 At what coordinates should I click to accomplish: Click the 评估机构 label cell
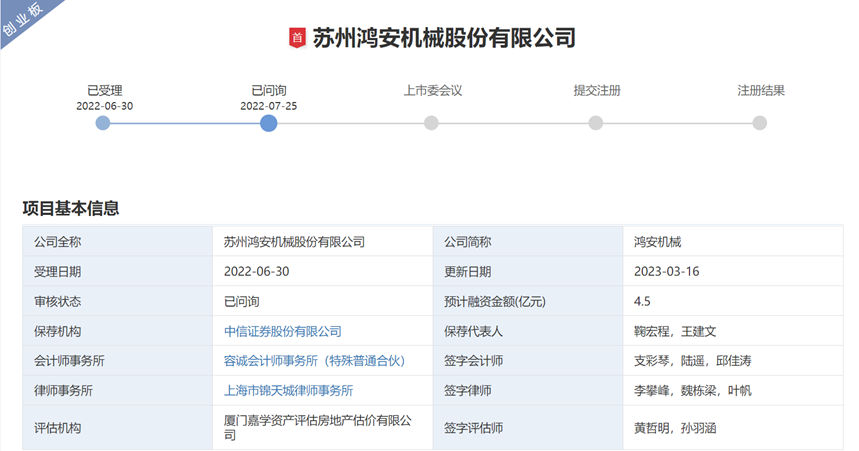click(x=117, y=427)
